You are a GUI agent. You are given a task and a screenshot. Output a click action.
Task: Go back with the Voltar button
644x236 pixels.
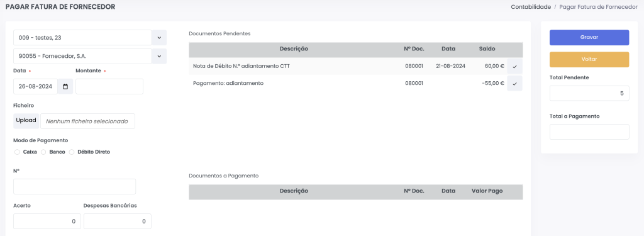tap(589, 60)
